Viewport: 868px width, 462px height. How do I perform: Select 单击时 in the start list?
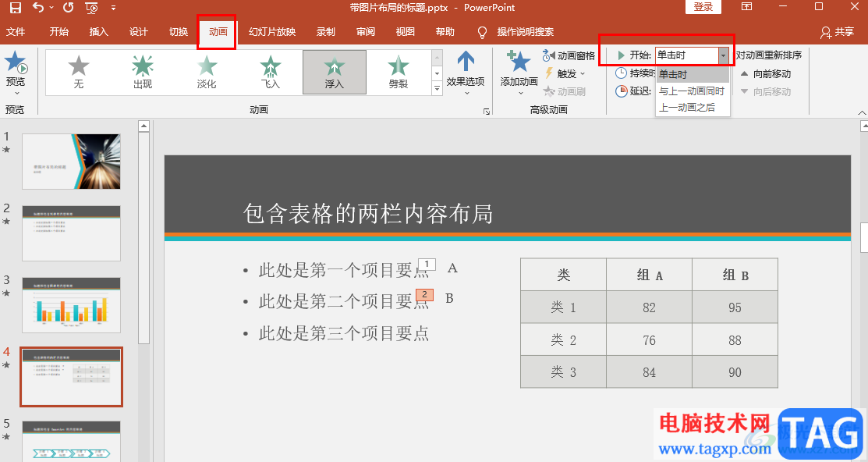693,74
